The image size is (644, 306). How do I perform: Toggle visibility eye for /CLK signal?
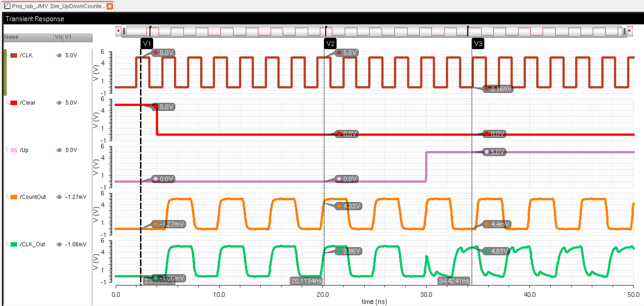[59, 55]
